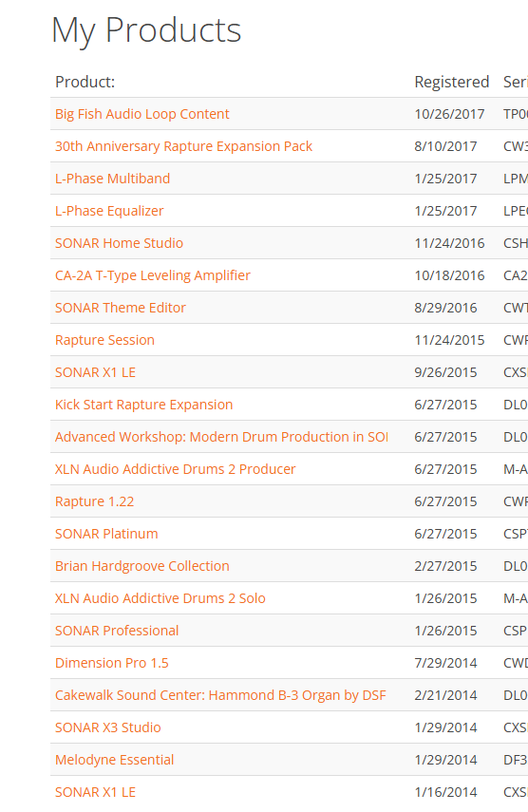Select the SONAR Theme Editor link

pos(120,308)
